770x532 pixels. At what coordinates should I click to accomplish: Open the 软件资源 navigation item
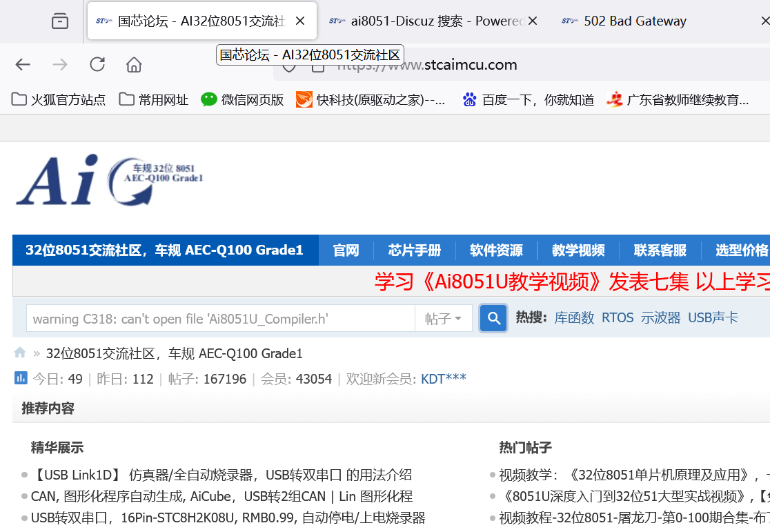click(496, 250)
